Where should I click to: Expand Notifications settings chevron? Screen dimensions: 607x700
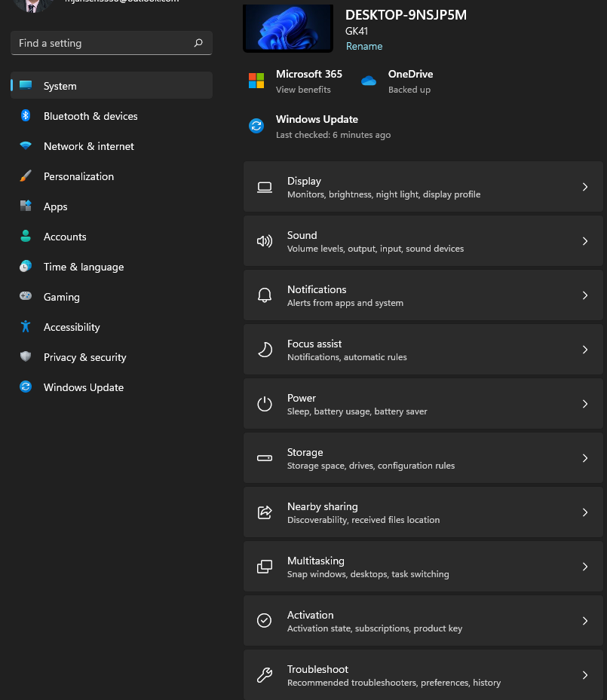[x=585, y=295]
